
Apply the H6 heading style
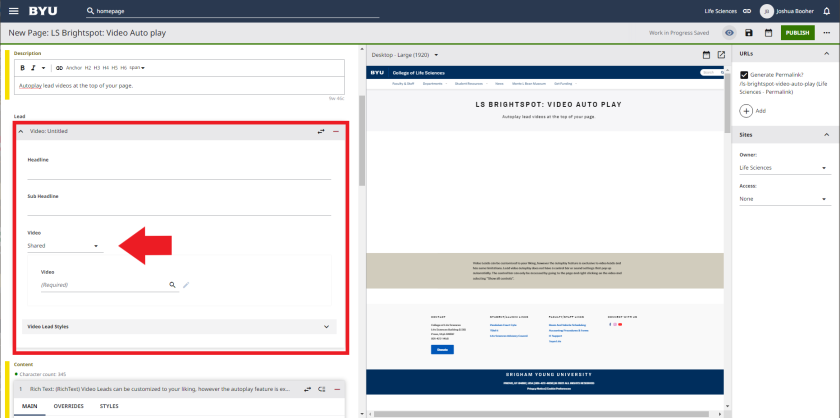tap(124, 68)
